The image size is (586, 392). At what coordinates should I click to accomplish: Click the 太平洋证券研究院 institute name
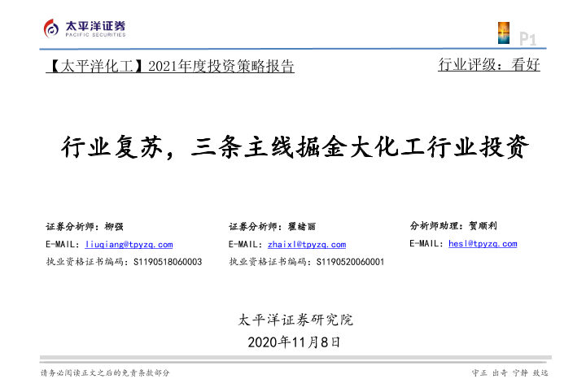click(295, 320)
